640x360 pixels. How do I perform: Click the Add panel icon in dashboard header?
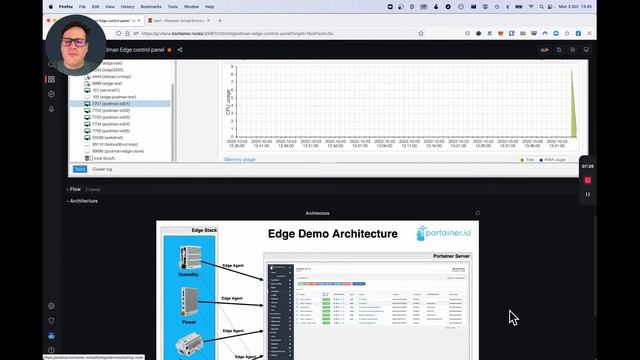[544, 50]
